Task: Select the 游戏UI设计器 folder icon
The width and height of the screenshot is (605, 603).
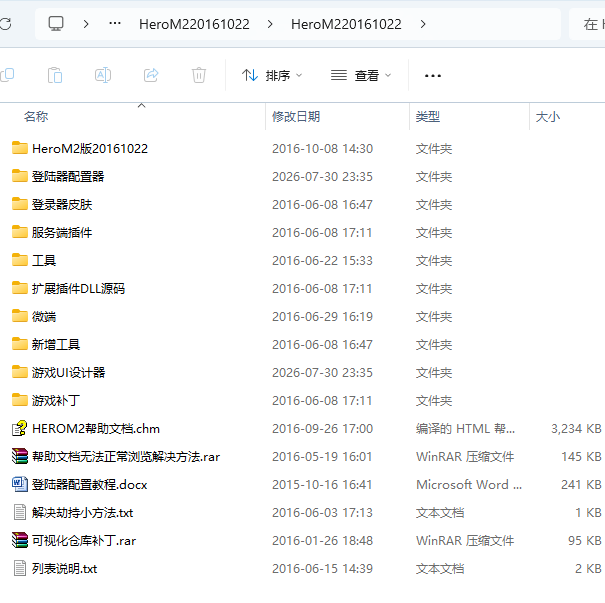Action: (20, 372)
